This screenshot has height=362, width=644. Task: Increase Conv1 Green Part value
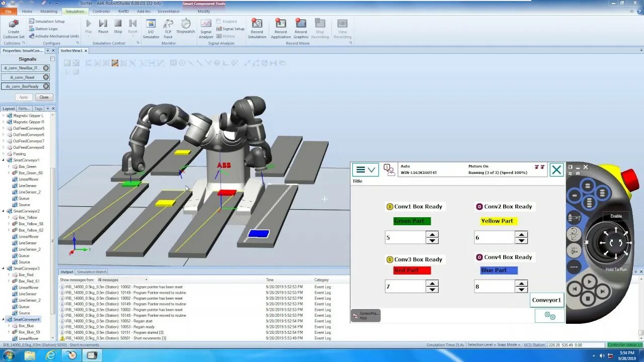point(432,234)
